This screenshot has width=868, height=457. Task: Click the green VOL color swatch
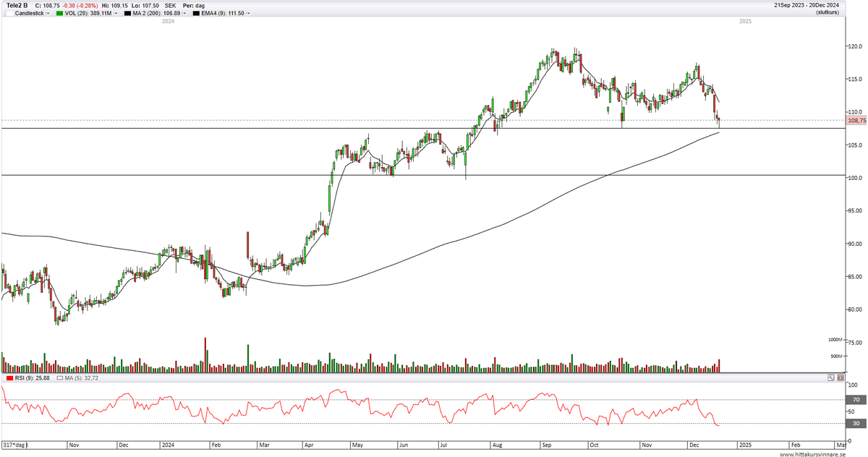pyautogui.click(x=59, y=13)
